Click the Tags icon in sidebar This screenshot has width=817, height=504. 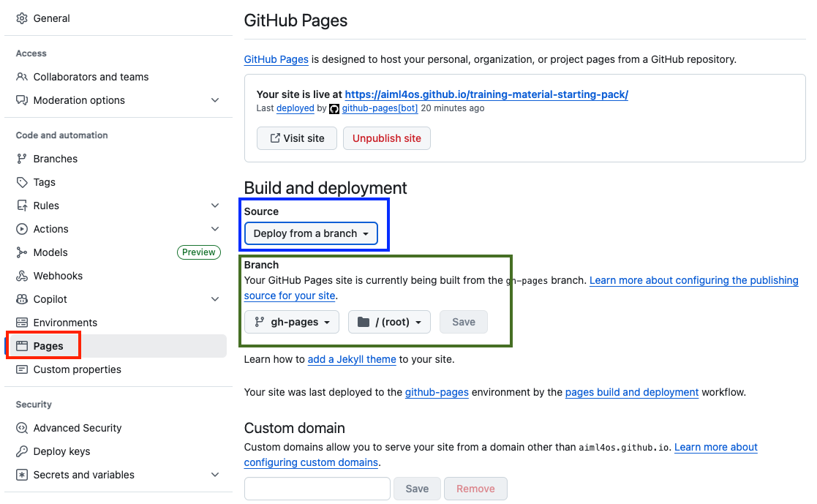pos(22,182)
